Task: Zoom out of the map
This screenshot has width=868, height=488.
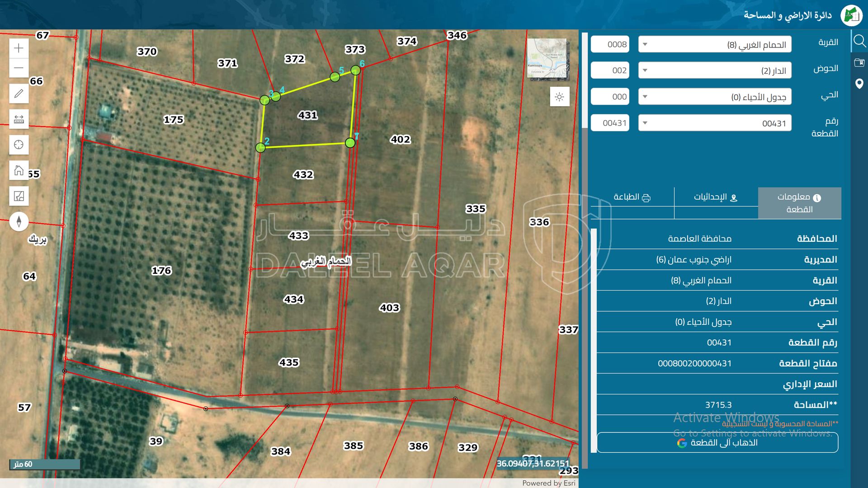Action: [19, 68]
